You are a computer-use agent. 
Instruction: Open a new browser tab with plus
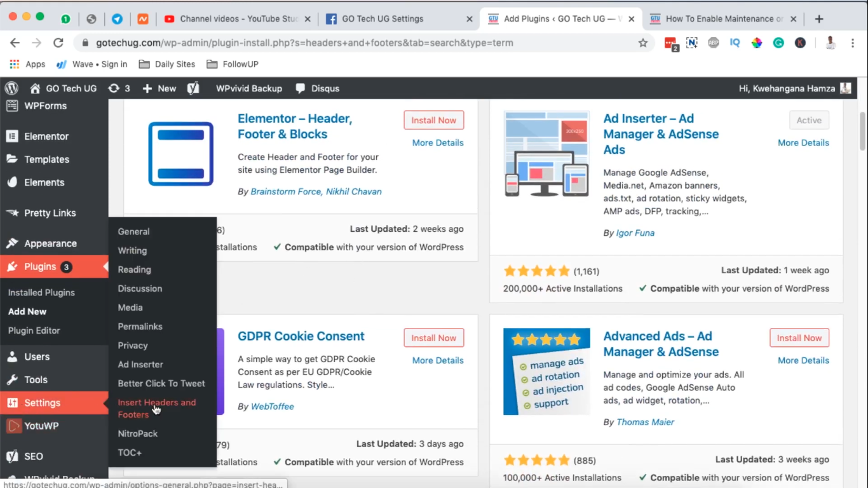tap(819, 19)
